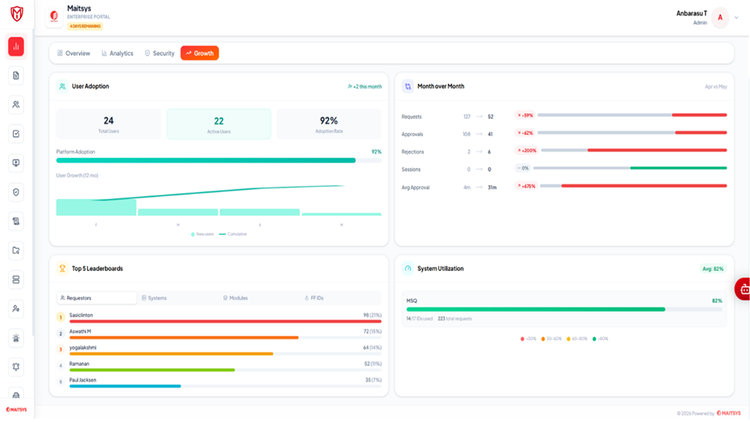Screen dimensions: 750x422
Task: Select the Modules leaderboard tab
Action: click(x=235, y=298)
